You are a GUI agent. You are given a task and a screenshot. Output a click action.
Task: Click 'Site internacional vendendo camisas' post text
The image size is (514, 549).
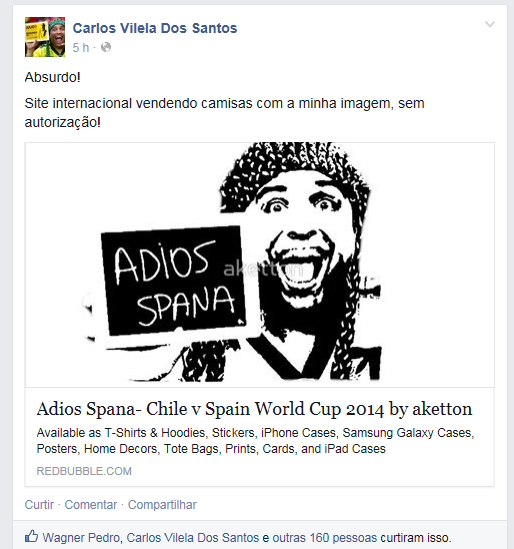coord(224,112)
